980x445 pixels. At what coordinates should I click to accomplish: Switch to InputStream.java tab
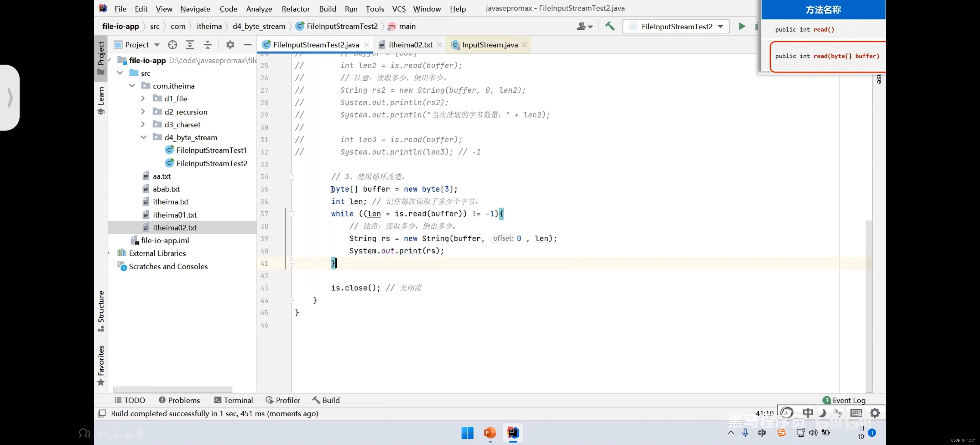point(489,44)
